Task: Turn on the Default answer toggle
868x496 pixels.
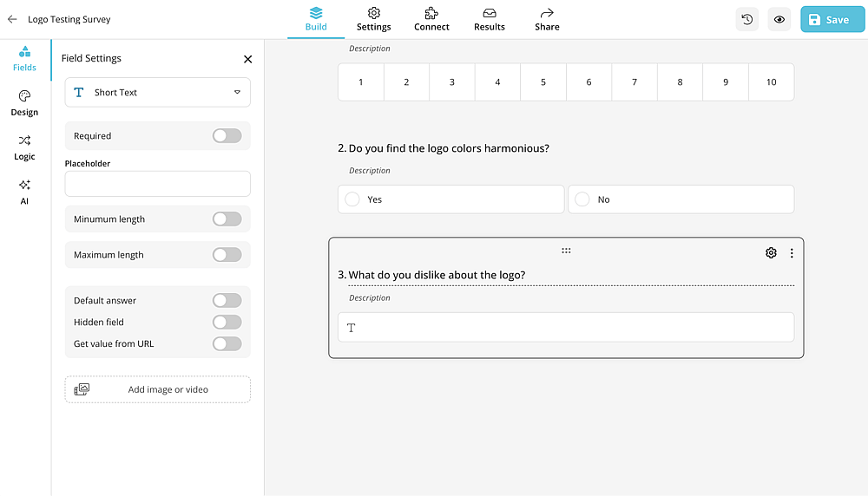Action: [227, 300]
